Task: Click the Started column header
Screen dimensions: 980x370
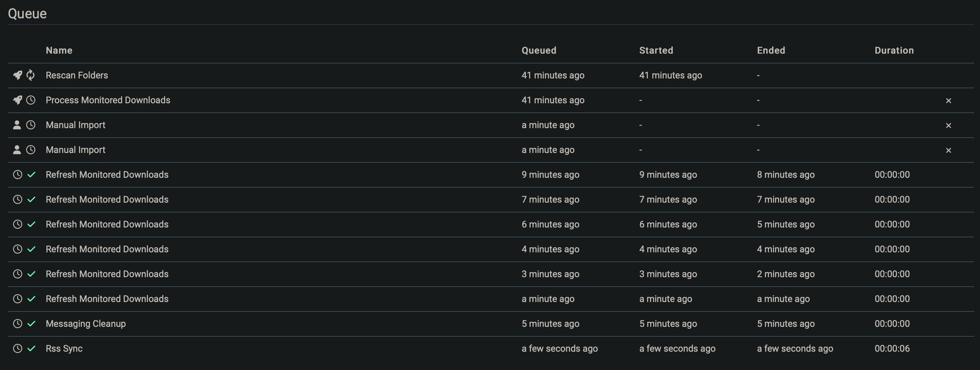Action: pyautogui.click(x=656, y=50)
